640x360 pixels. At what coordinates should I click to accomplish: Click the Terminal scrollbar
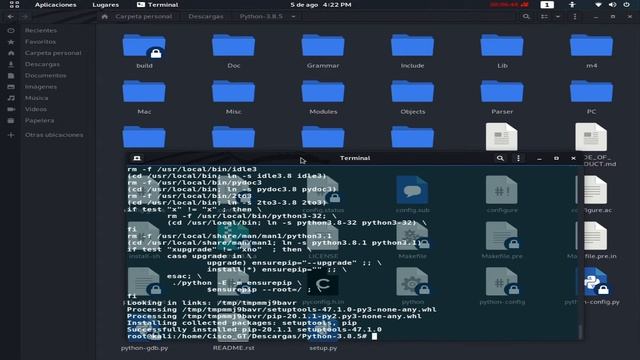click(x=580, y=331)
